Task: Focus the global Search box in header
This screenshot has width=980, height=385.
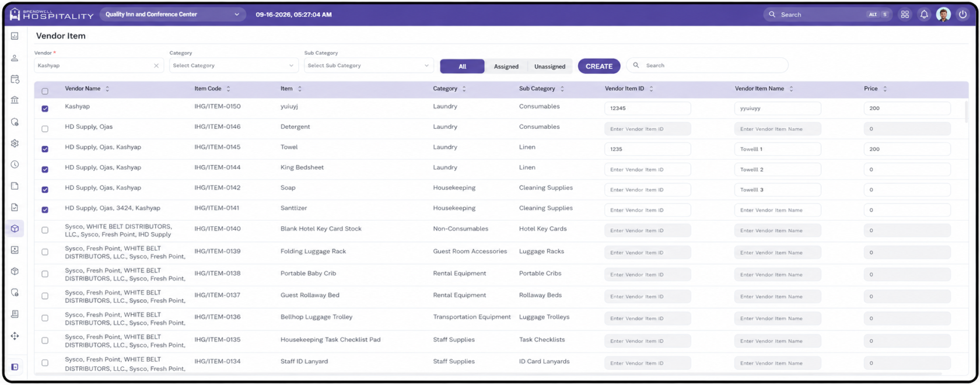Action: [x=827, y=15]
